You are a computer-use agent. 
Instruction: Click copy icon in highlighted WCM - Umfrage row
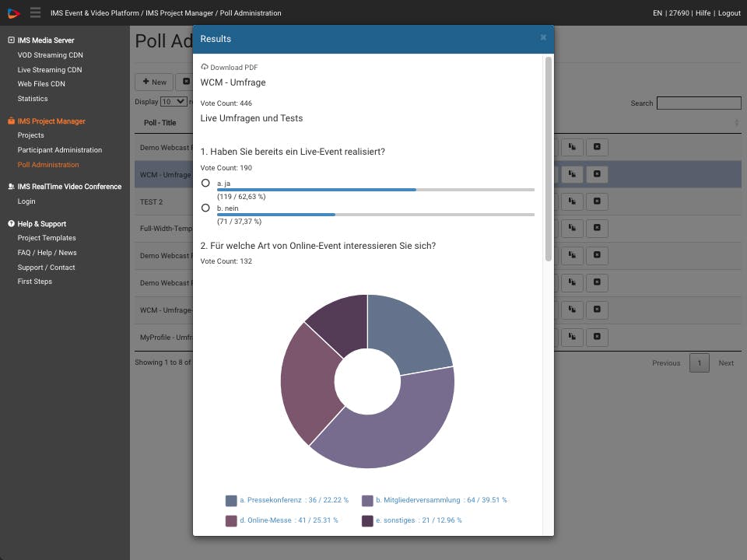[x=572, y=173]
